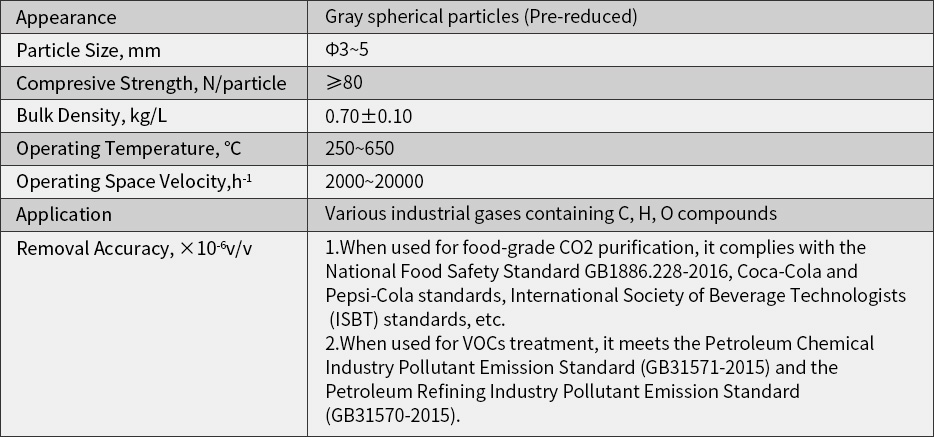Image resolution: width=934 pixels, height=437 pixels.
Task: Click the 'Operating Temperature, ℃' label
Action: click(x=128, y=149)
